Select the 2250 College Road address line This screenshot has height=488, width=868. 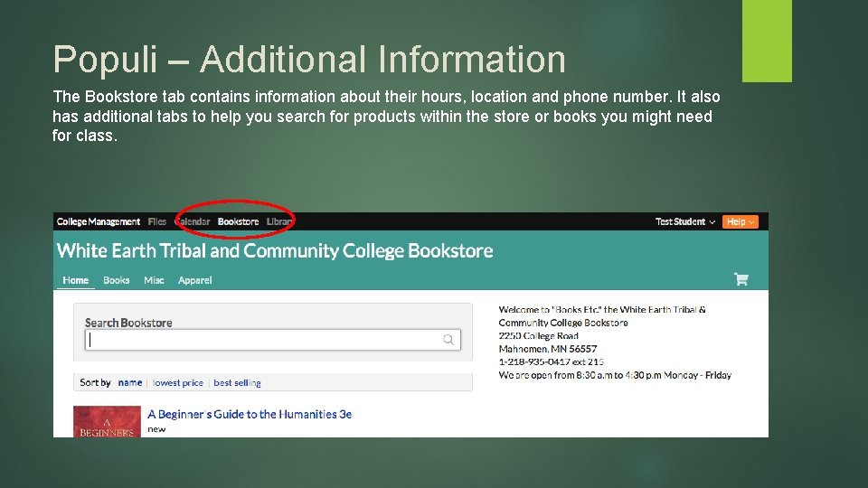click(539, 336)
